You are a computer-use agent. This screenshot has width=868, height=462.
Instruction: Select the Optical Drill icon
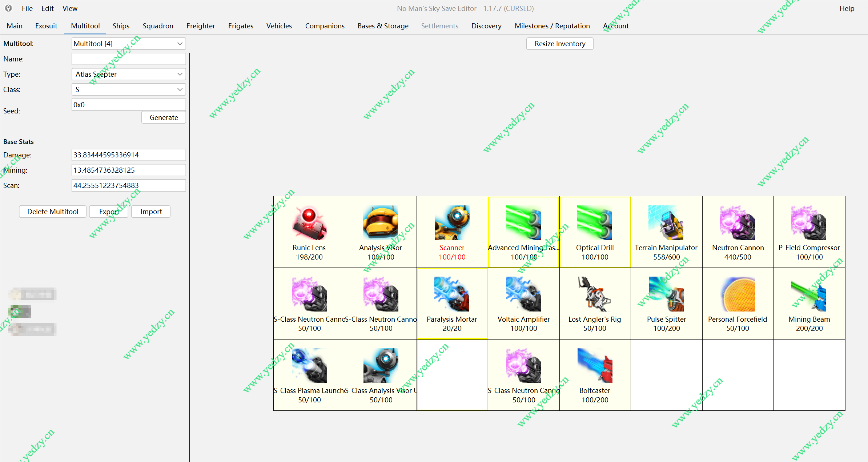595,222
